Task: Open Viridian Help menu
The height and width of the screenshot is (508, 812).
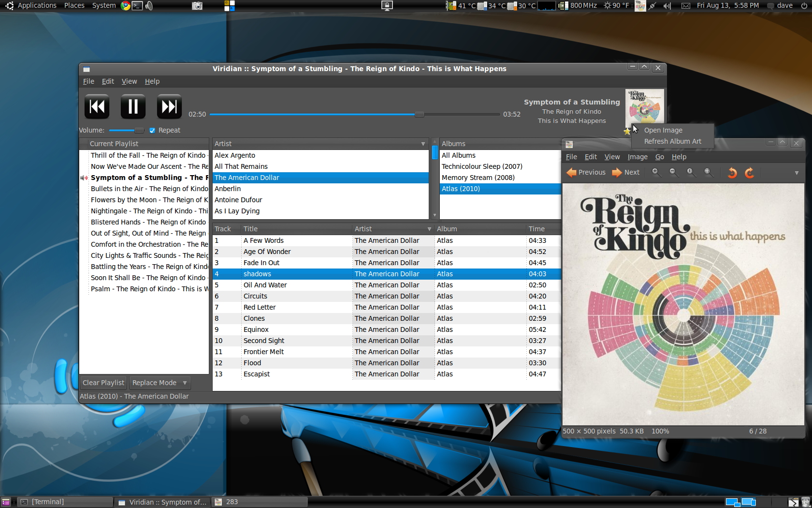Action: (152, 81)
